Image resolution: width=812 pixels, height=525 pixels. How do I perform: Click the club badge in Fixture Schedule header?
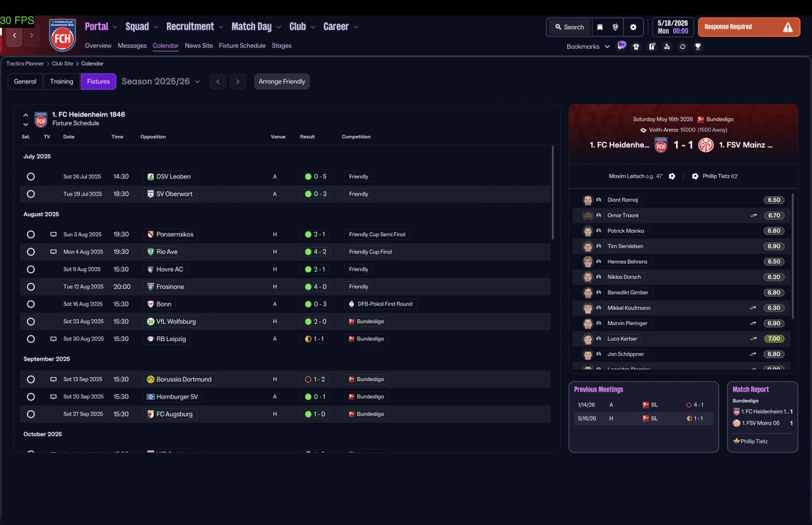[x=41, y=119]
